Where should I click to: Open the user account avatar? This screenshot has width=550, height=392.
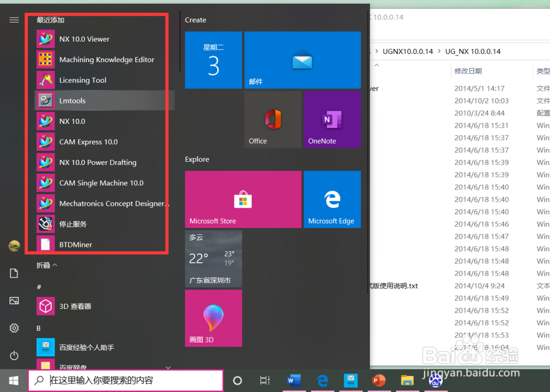coord(14,246)
